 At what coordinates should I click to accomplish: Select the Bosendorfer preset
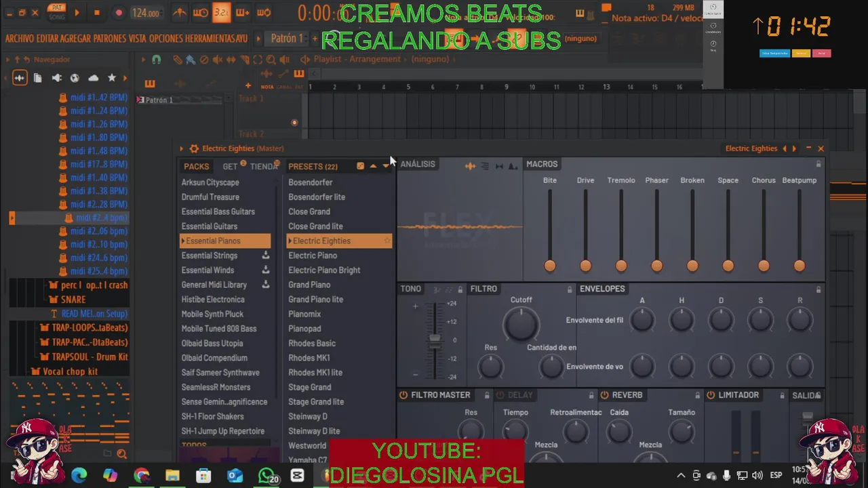tap(311, 182)
